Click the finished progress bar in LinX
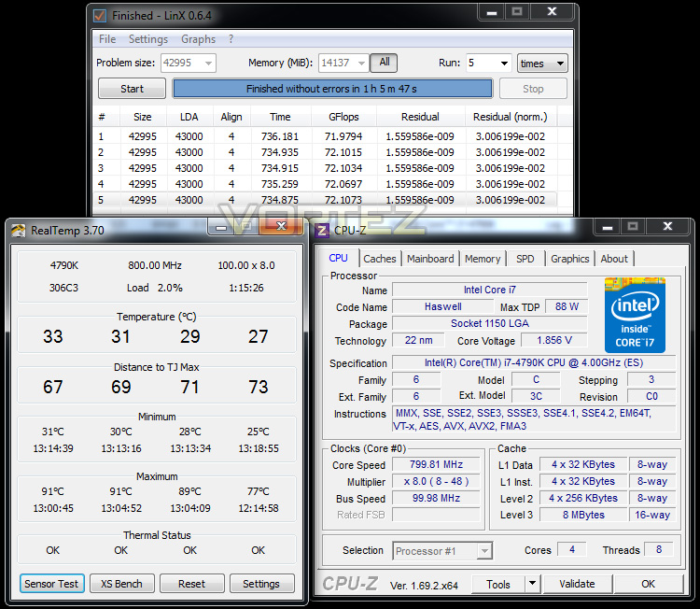This screenshot has width=700, height=609. click(x=332, y=89)
